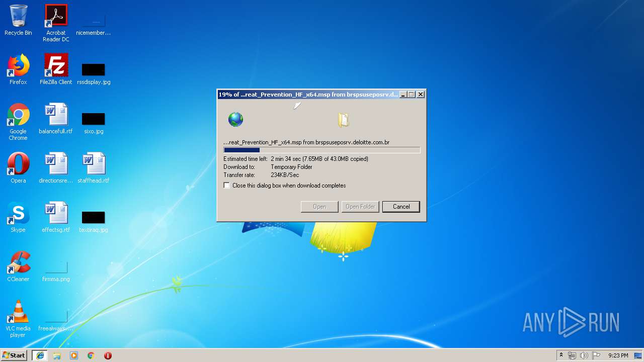Open Firefox desktop shortcut
Screen dimensions: 644x362
pos(18,69)
